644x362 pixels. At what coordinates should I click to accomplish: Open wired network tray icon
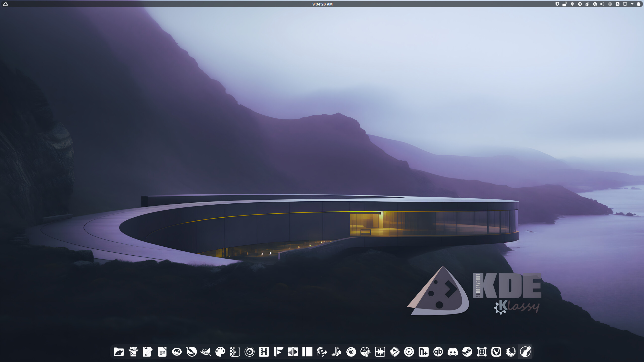tap(625, 4)
